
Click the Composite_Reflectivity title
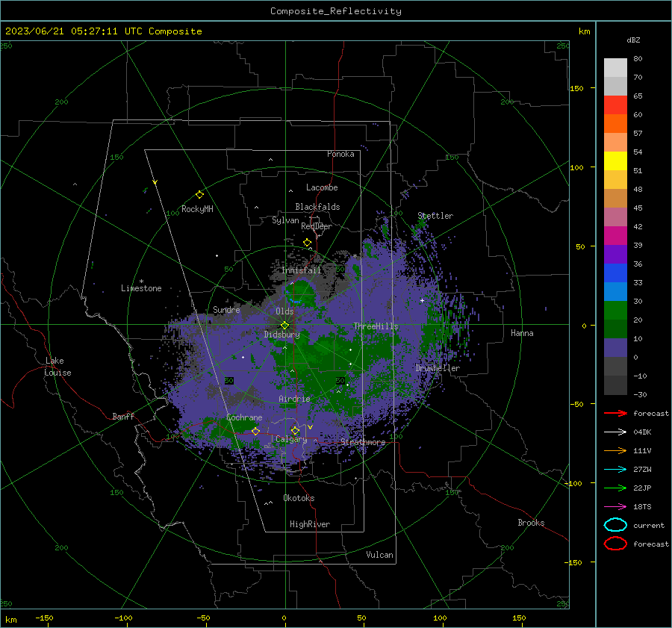[336, 11]
